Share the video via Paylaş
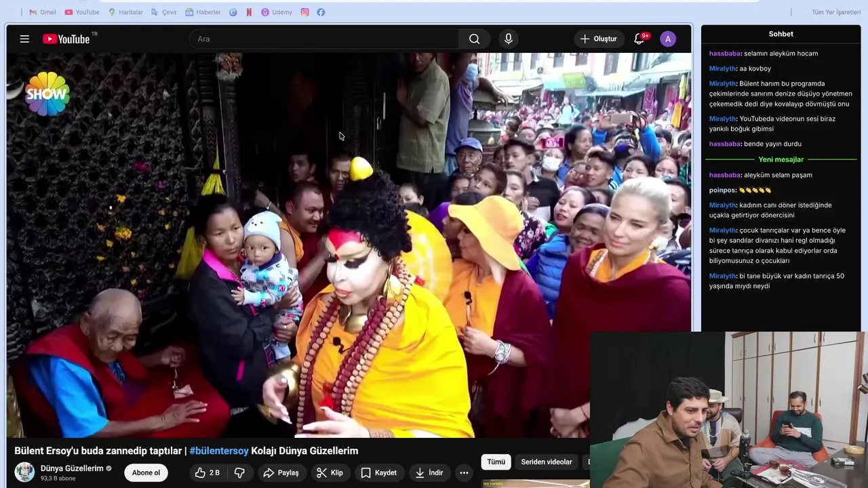Screen dimensions: 868x488 click(281, 473)
